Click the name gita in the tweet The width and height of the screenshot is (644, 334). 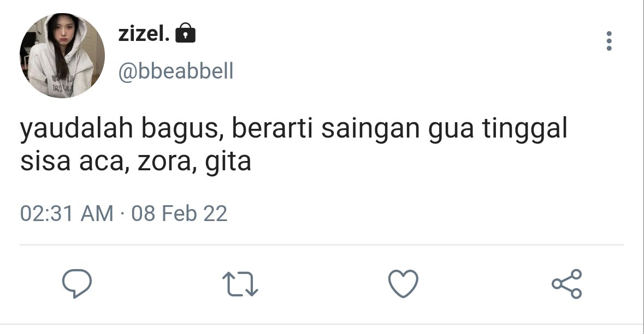pos(228,163)
